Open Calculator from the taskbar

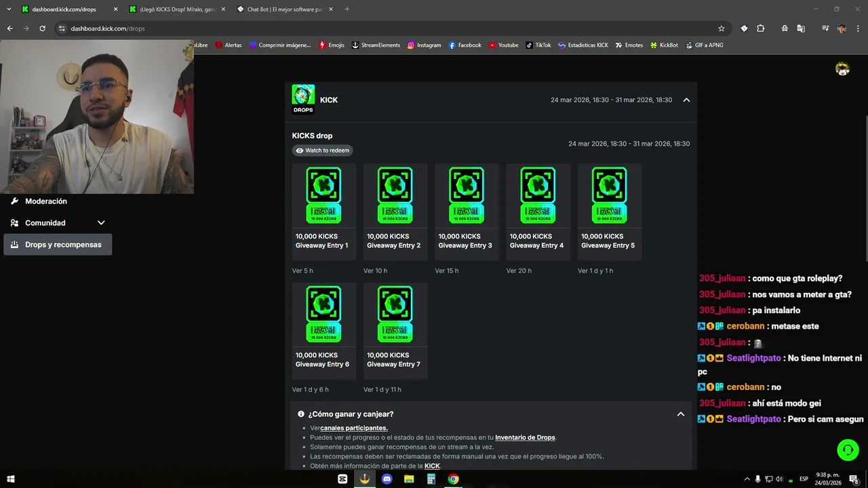(431, 479)
